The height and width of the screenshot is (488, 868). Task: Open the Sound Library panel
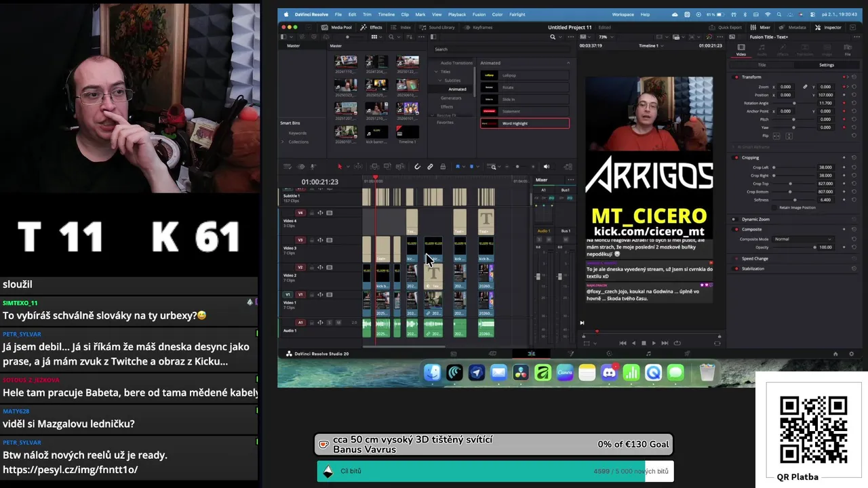tap(437, 27)
